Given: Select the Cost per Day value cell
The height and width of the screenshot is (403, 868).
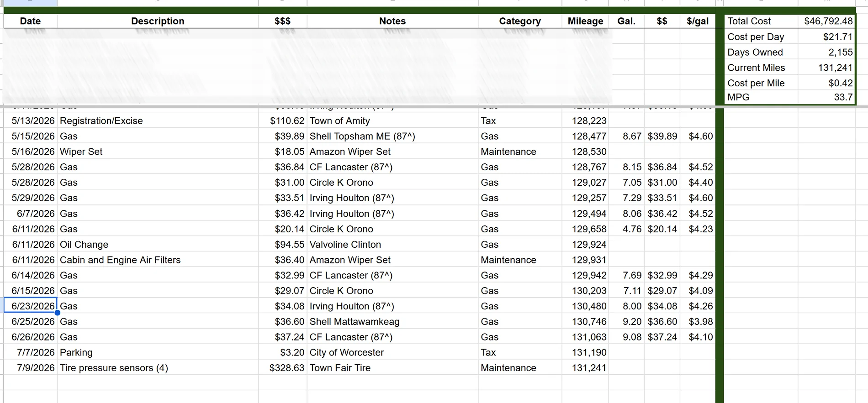Looking at the screenshot, I should click(x=827, y=37).
